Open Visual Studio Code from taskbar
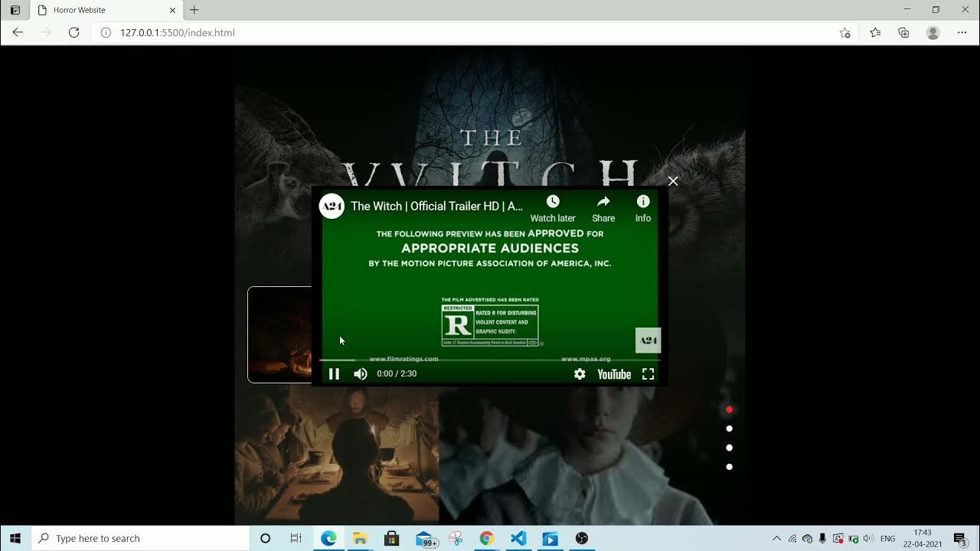 518,538
